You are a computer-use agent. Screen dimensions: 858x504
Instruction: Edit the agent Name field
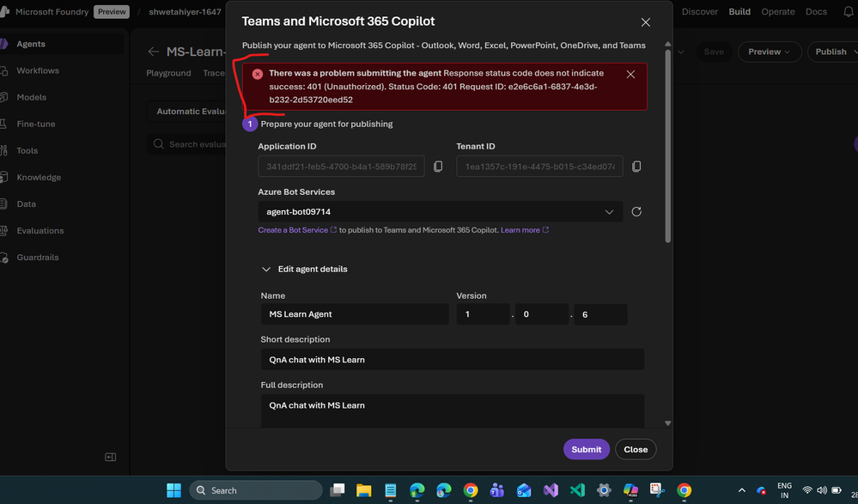click(x=355, y=314)
